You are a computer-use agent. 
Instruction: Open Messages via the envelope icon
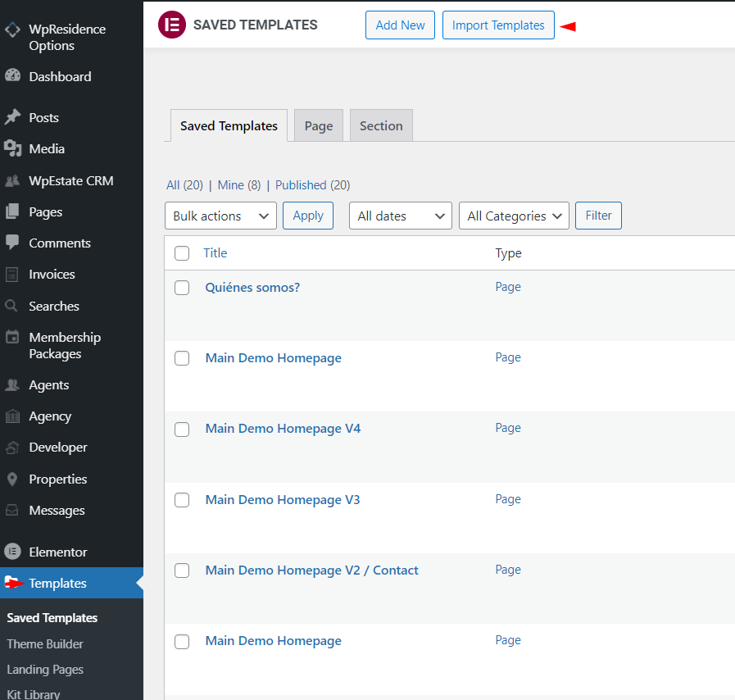(x=12, y=510)
